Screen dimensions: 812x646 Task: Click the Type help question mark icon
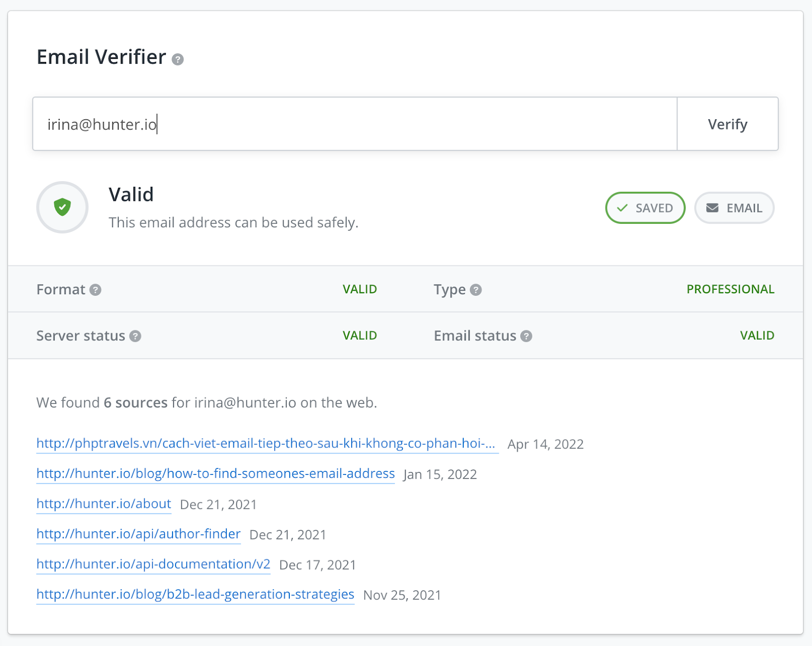[476, 290]
